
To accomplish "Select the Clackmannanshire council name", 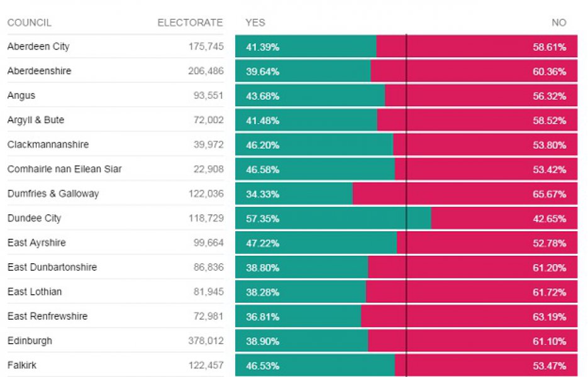I will (x=48, y=145).
